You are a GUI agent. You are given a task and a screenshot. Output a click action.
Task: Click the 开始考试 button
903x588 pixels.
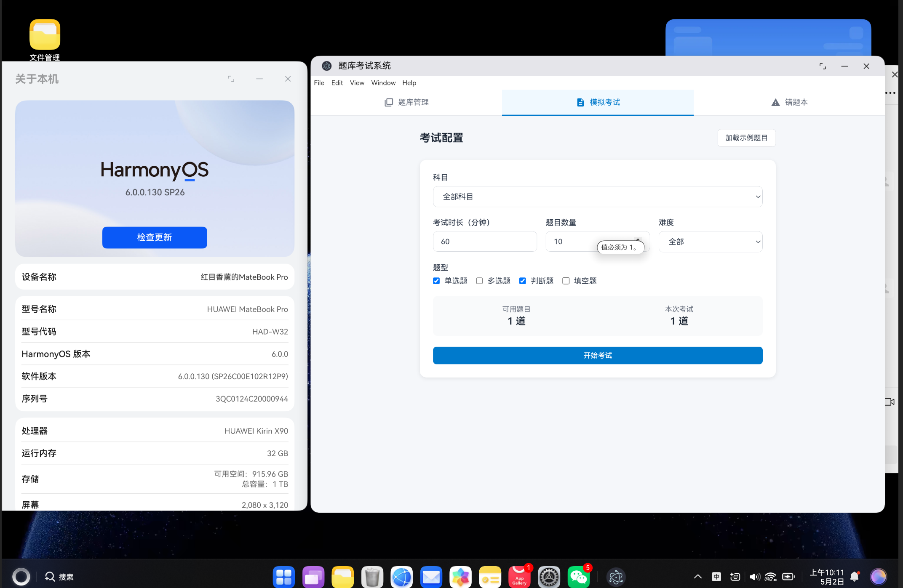coord(598,355)
